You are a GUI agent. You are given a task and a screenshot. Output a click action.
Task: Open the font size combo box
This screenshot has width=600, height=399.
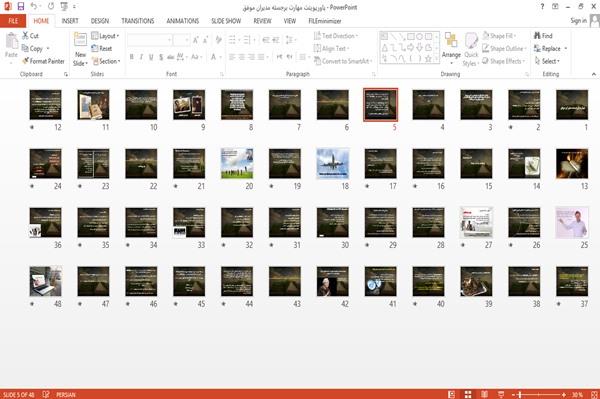(181, 40)
